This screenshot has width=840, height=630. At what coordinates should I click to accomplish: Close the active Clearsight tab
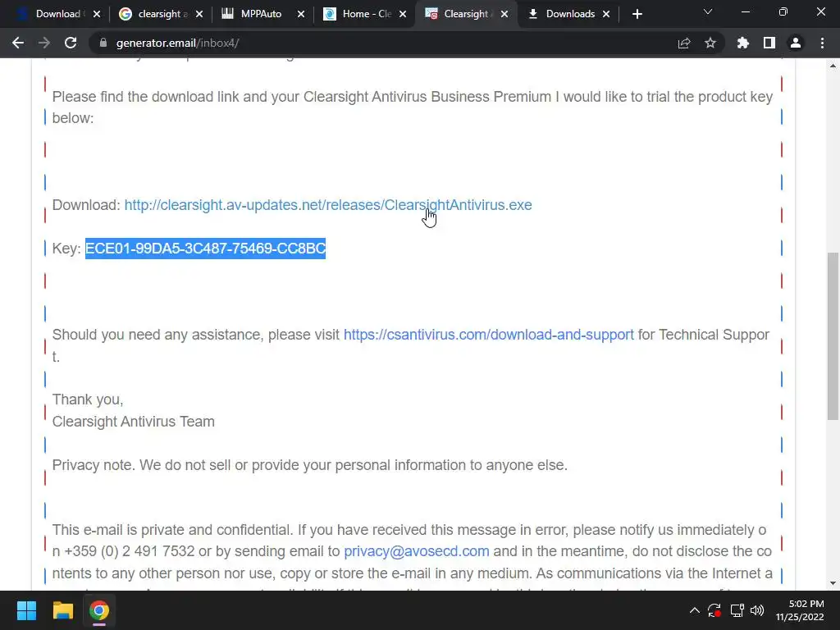tap(504, 14)
